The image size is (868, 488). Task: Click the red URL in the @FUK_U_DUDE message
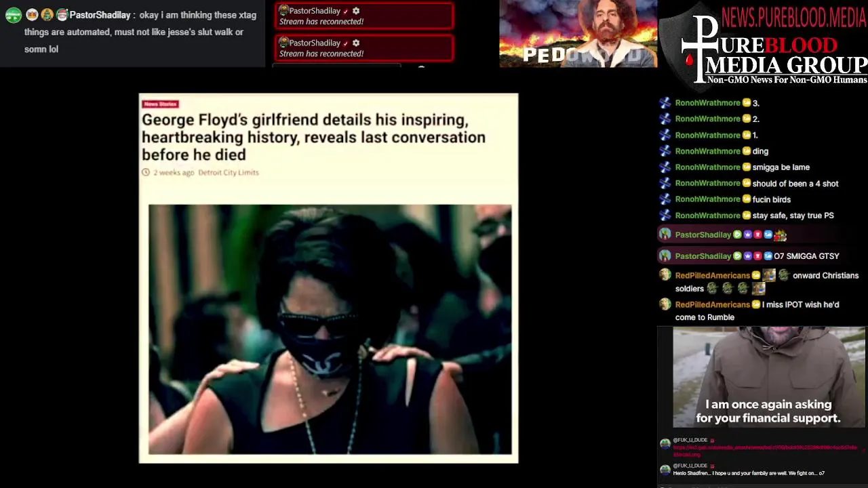coord(765,451)
